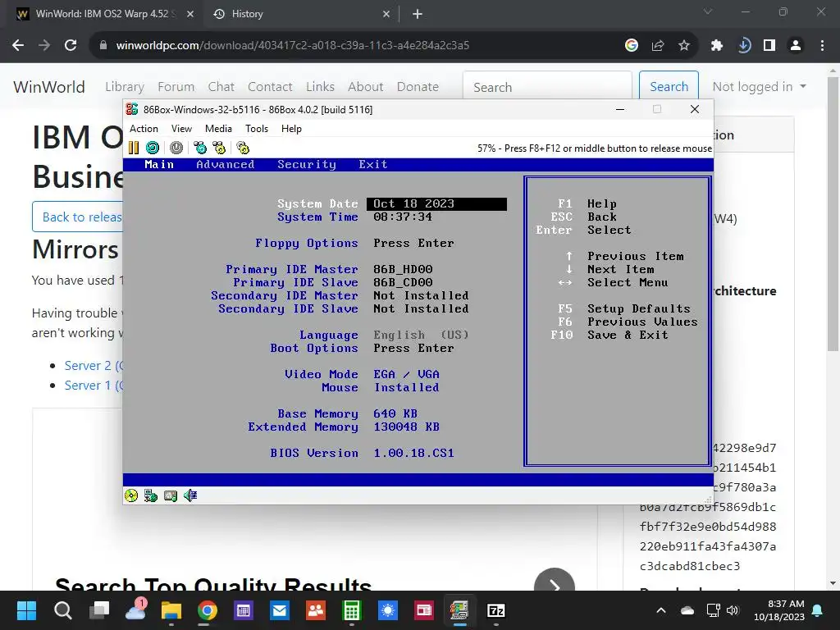Image resolution: width=840 pixels, height=630 pixels.
Task: Click the WinWorld Search input field
Action: (547, 87)
